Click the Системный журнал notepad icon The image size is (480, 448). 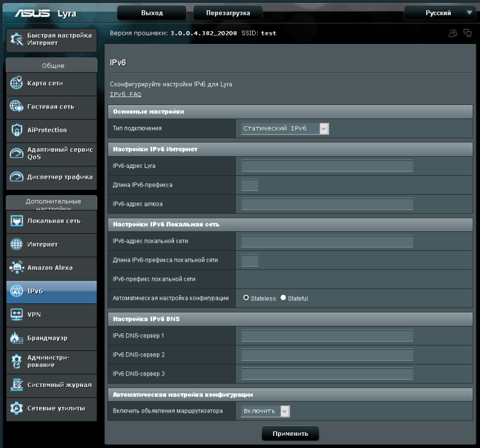click(x=16, y=385)
